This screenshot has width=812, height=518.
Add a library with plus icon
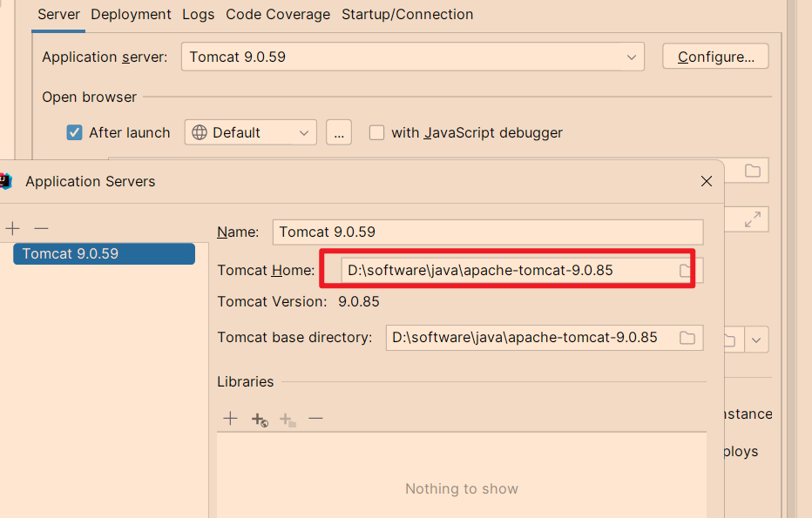pyautogui.click(x=231, y=418)
